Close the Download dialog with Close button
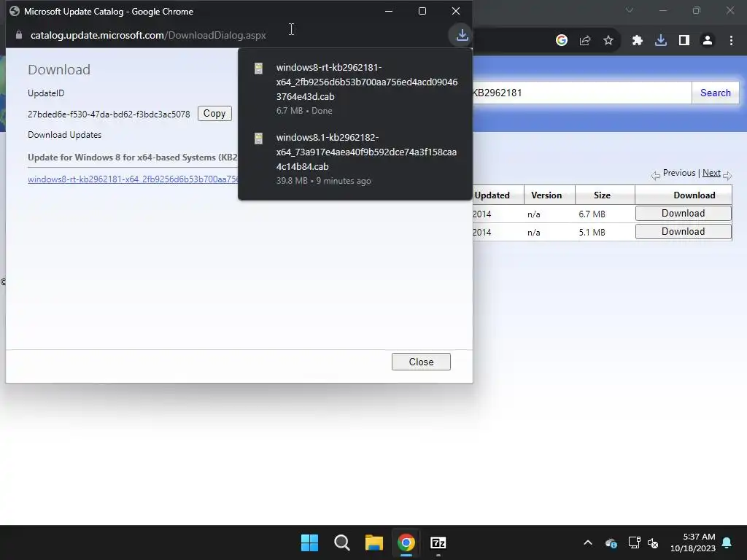Image resolution: width=747 pixels, height=560 pixels. pyautogui.click(x=421, y=362)
